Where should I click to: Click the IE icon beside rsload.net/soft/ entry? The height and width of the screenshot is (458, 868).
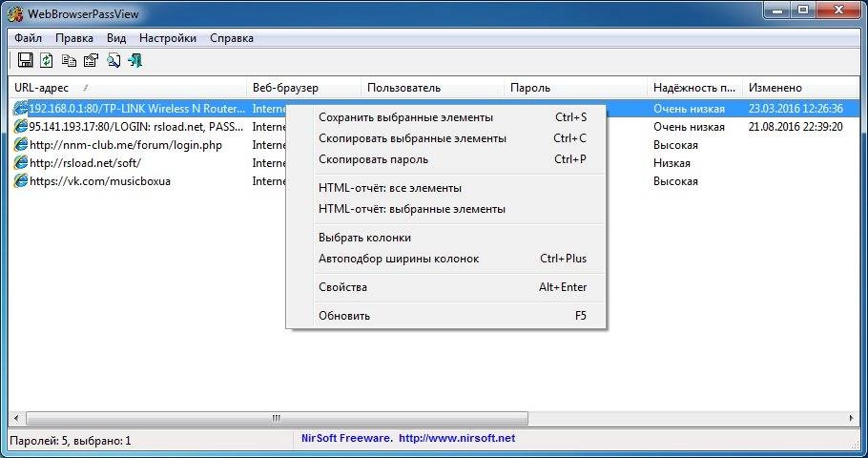(x=20, y=163)
